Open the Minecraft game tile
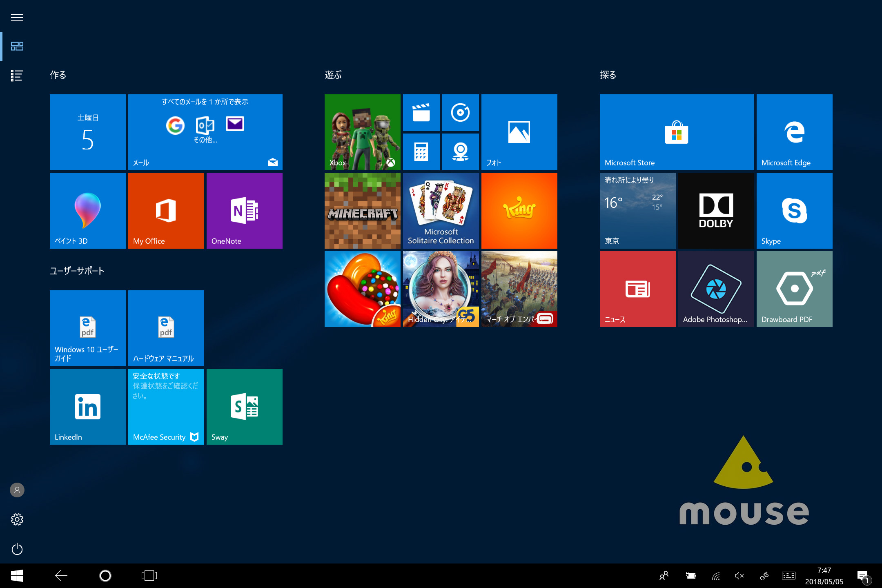This screenshot has height=588, width=882. (x=362, y=210)
